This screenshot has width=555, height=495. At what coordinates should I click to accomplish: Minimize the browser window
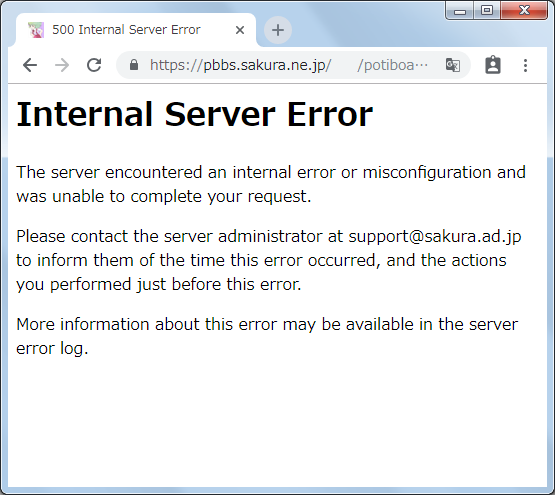(459, 11)
